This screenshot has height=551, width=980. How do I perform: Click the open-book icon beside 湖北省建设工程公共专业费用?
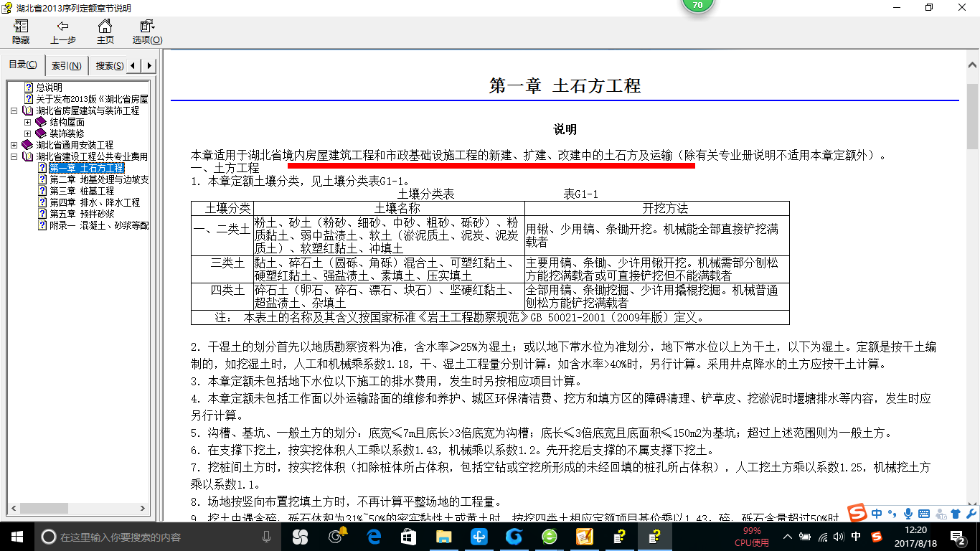pos(28,156)
